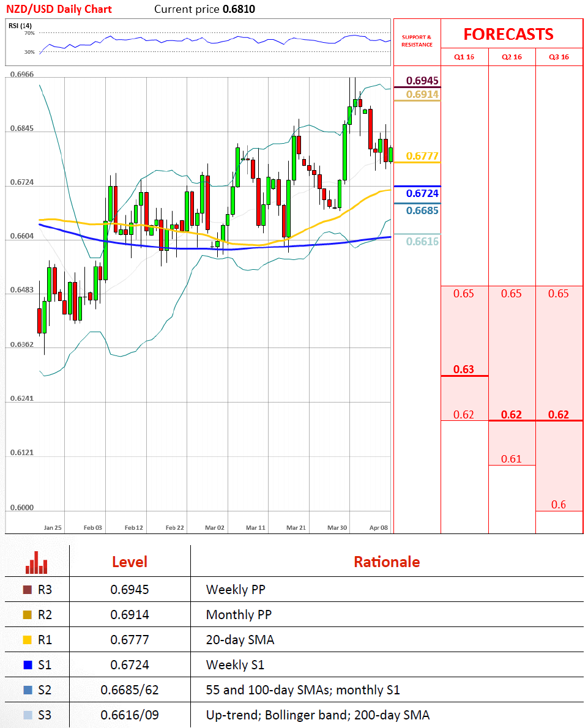Click the 0.61 Q2 16 low forecast
The image size is (588, 728).
512,459
